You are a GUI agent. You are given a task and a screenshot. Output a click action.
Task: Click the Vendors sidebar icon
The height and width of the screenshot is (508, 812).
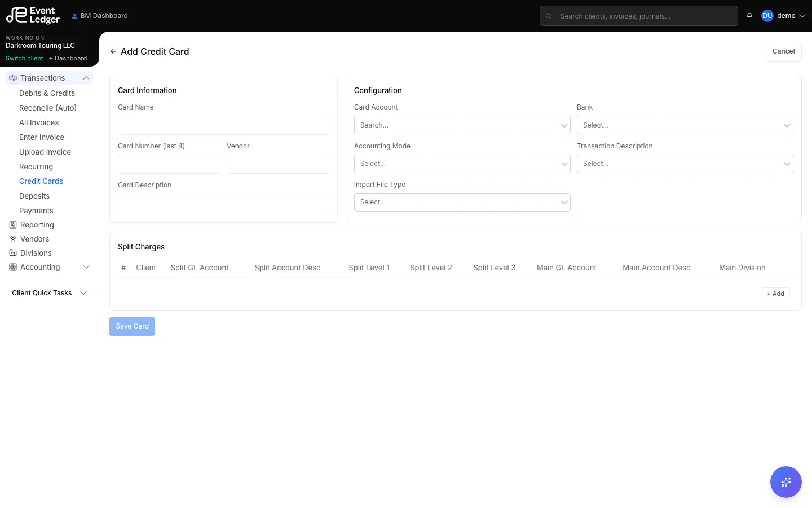pyautogui.click(x=13, y=239)
